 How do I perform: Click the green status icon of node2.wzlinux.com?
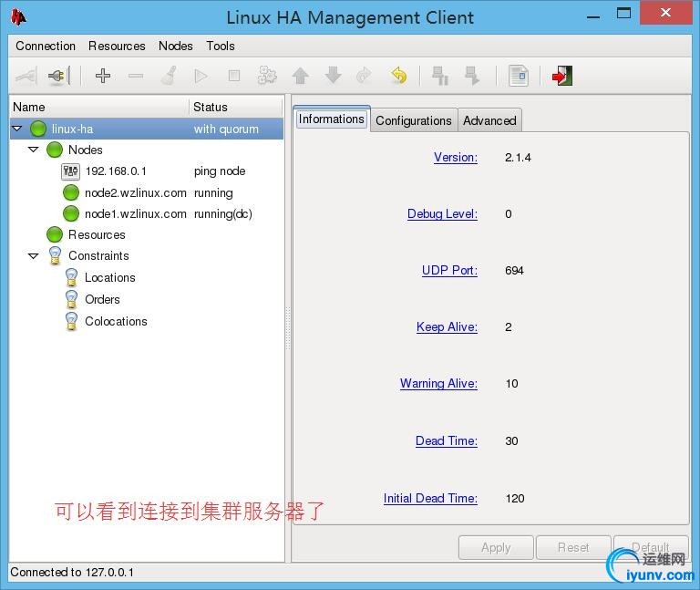pos(71,192)
